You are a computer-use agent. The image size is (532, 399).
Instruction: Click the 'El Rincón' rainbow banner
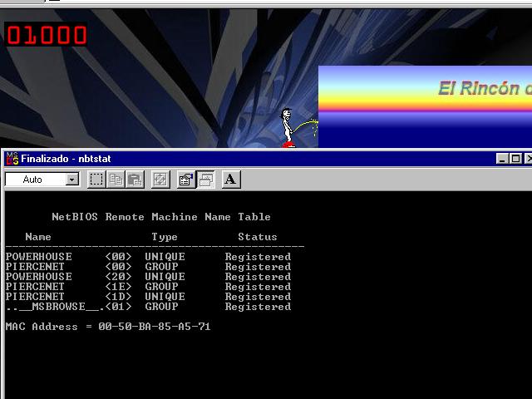pos(425,106)
